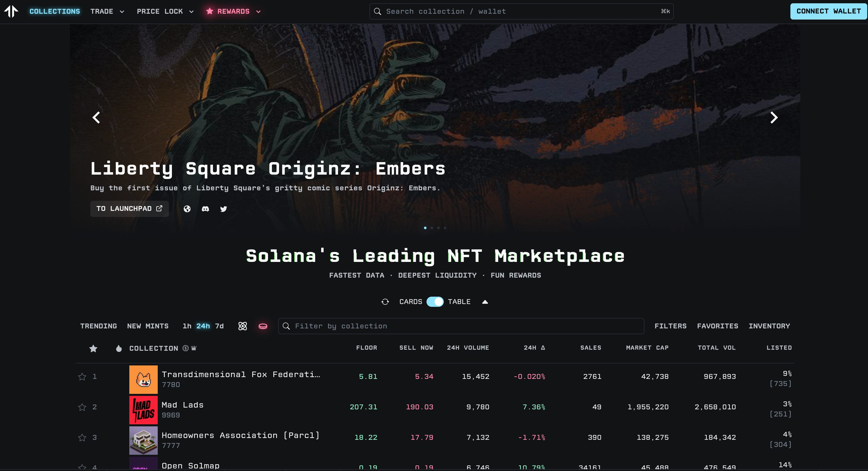Screen dimensions: 868x471
Task: Click the To Launchpad button
Action: tap(129, 209)
